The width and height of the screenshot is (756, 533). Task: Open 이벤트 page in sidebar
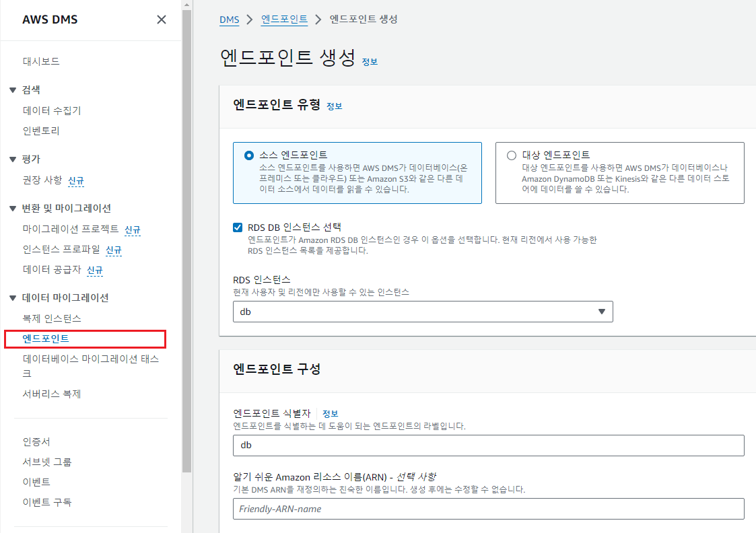tap(36, 482)
